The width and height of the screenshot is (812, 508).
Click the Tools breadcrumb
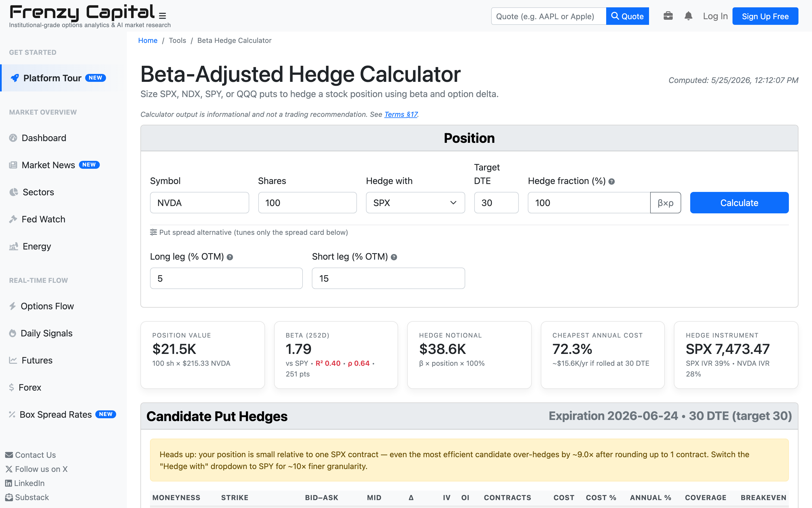[x=177, y=40]
